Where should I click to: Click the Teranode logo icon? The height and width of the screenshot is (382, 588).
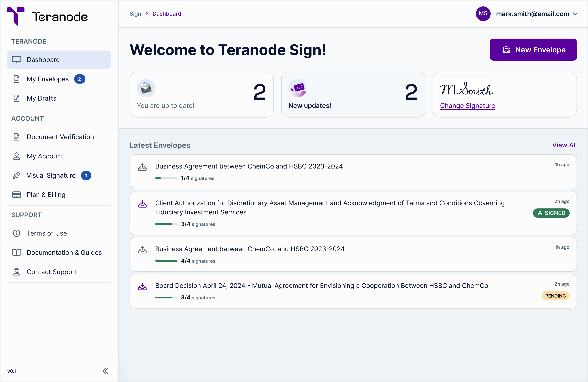16,16
